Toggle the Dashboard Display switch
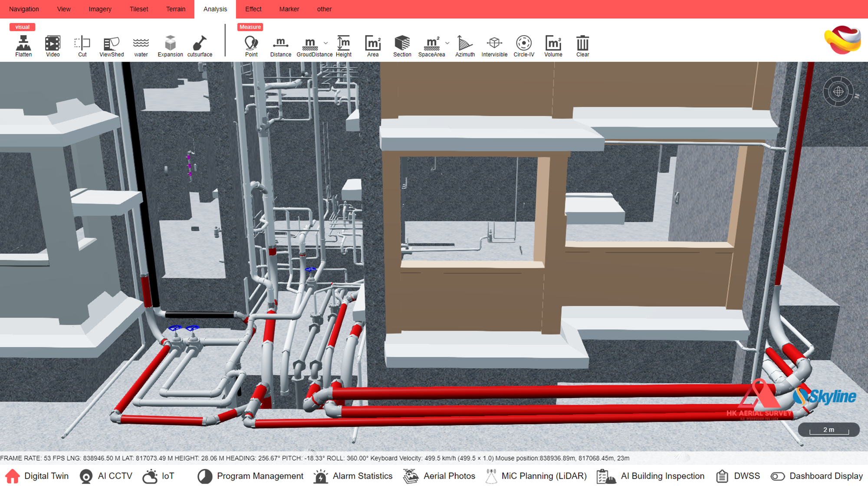This screenshot has height=487, width=868. pos(778,476)
